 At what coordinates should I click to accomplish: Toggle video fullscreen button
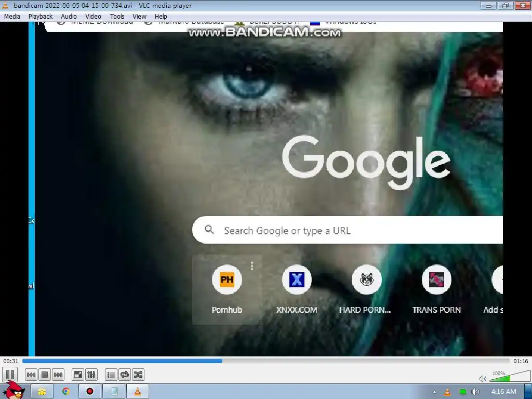(x=78, y=375)
